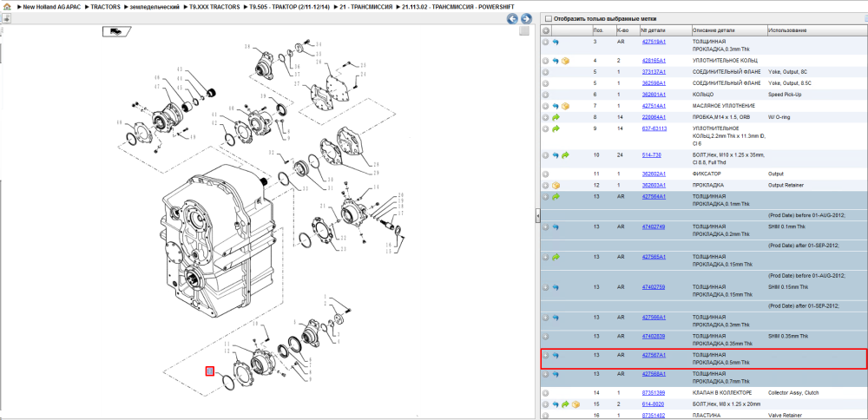868x420 pixels.
Task: Click blue arrow icon for part 428165A1
Action: [x=556, y=61]
